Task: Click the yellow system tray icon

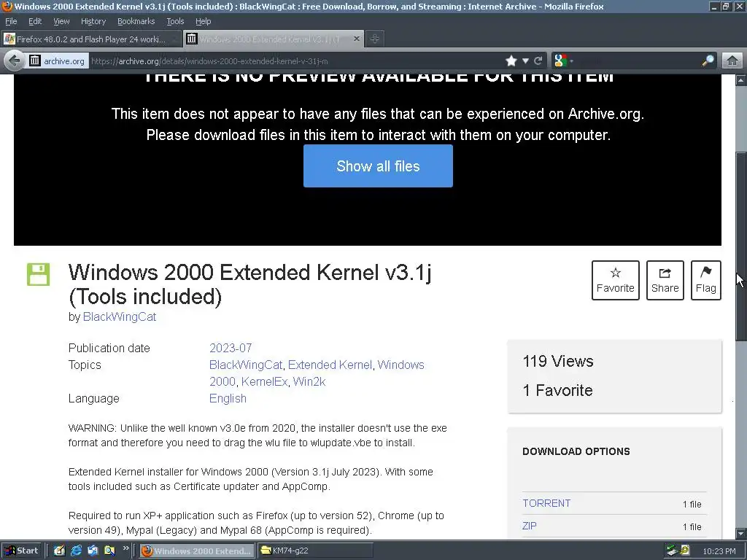Action: tap(685, 551)
